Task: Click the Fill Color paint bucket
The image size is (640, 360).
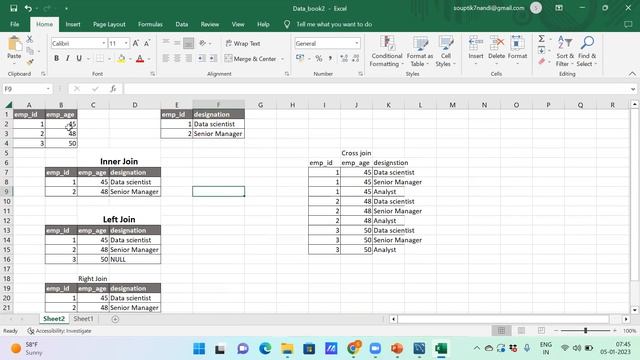Action: tap(121, 59)
